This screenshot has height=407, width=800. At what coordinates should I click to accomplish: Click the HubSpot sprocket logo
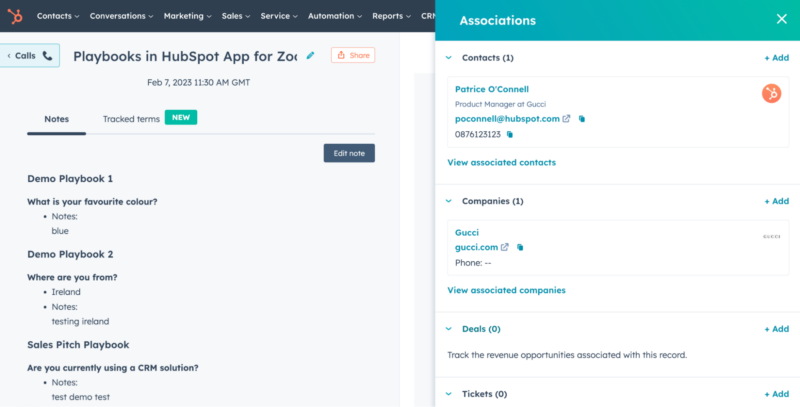point(15,16)
